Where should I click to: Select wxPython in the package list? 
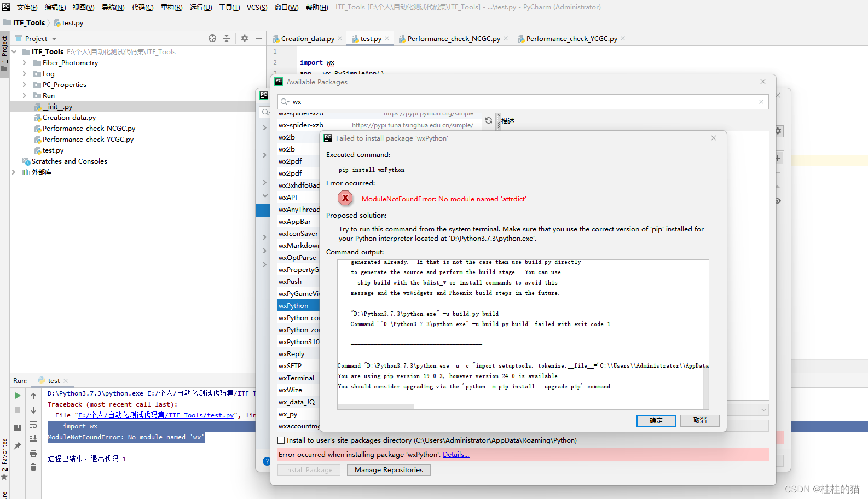point(299,306)
